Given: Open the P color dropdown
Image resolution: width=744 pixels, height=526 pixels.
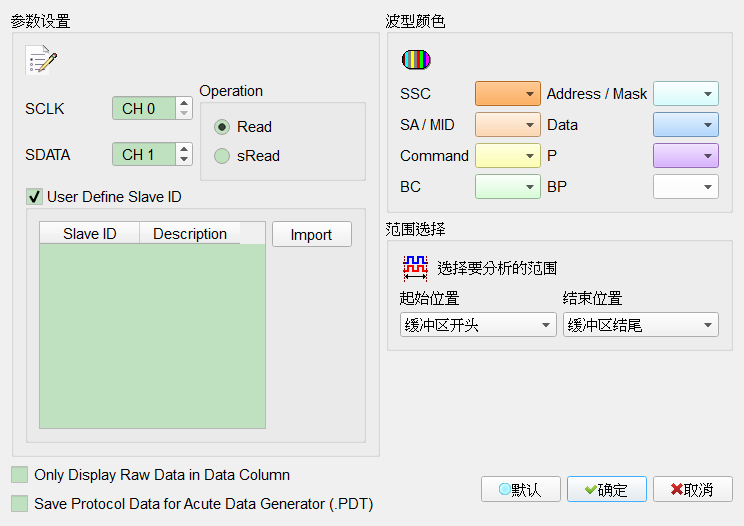Looking at the screenshot, I should point(686,156).
